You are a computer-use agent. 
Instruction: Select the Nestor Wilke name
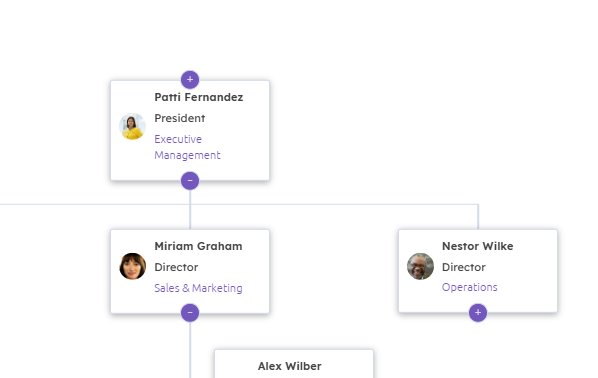click(x=477, y=246)
